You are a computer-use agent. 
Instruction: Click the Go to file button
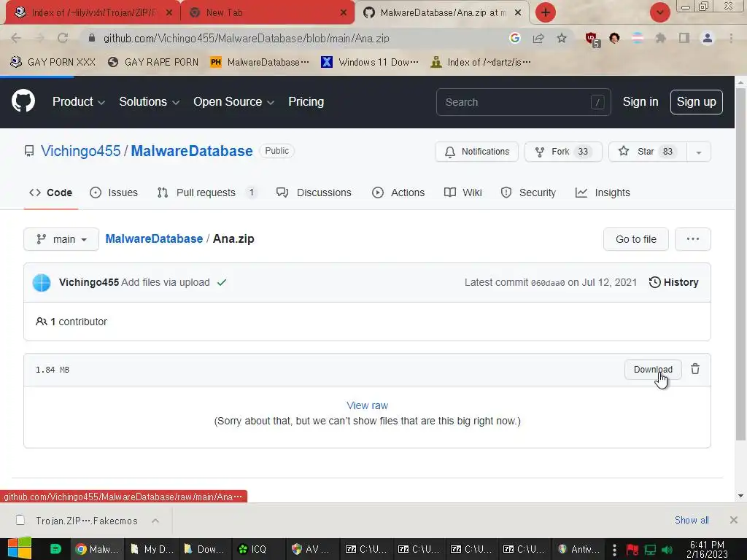(x=636, y=239)
